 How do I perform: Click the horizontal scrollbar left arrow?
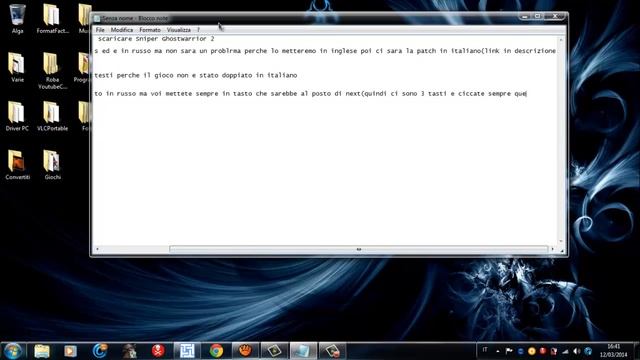click(x=97, y=249)
